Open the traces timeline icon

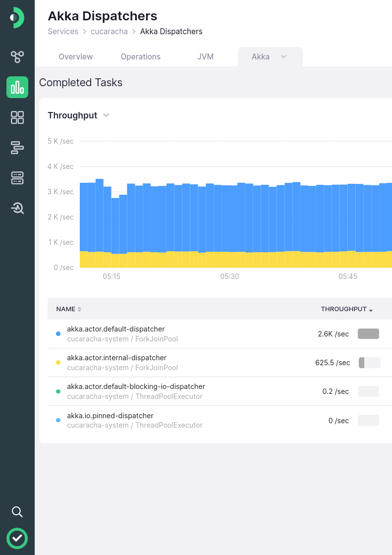tap(17, 148)
